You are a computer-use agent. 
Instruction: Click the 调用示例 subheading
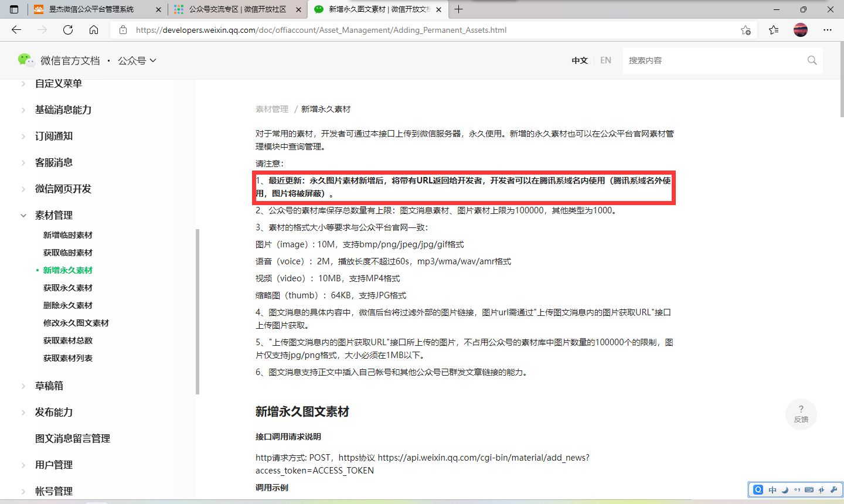272,488
